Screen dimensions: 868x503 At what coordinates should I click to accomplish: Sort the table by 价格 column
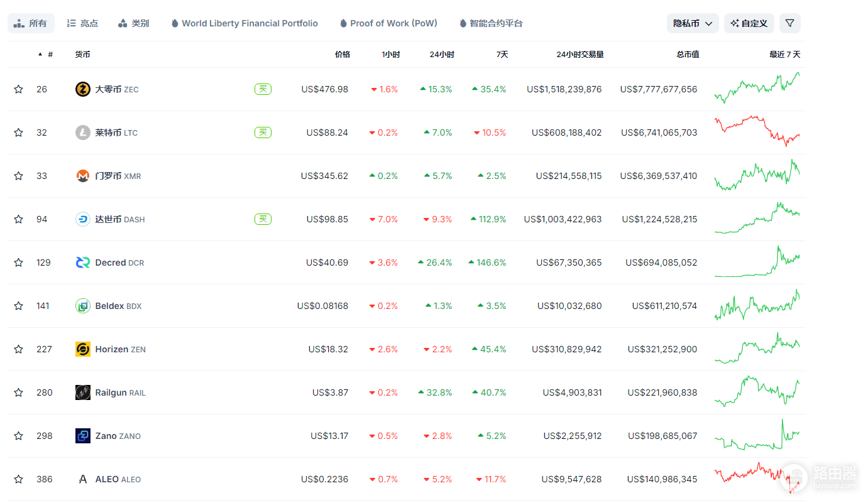coord(343,55)
